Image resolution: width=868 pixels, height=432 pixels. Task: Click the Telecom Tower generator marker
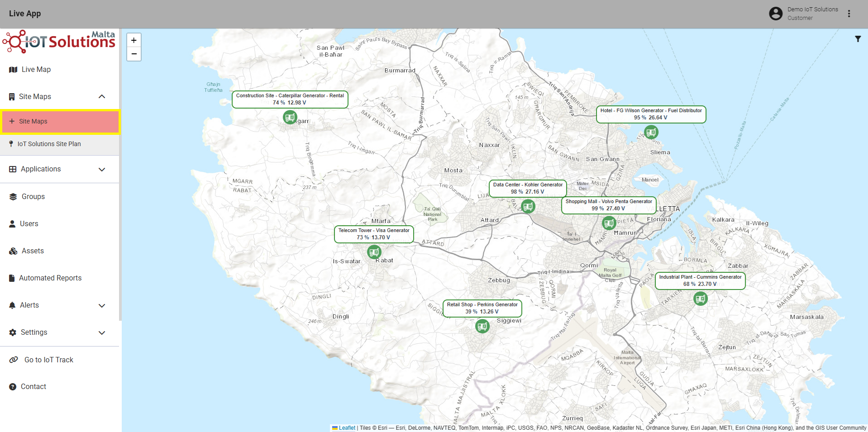[x=374, y=252]
